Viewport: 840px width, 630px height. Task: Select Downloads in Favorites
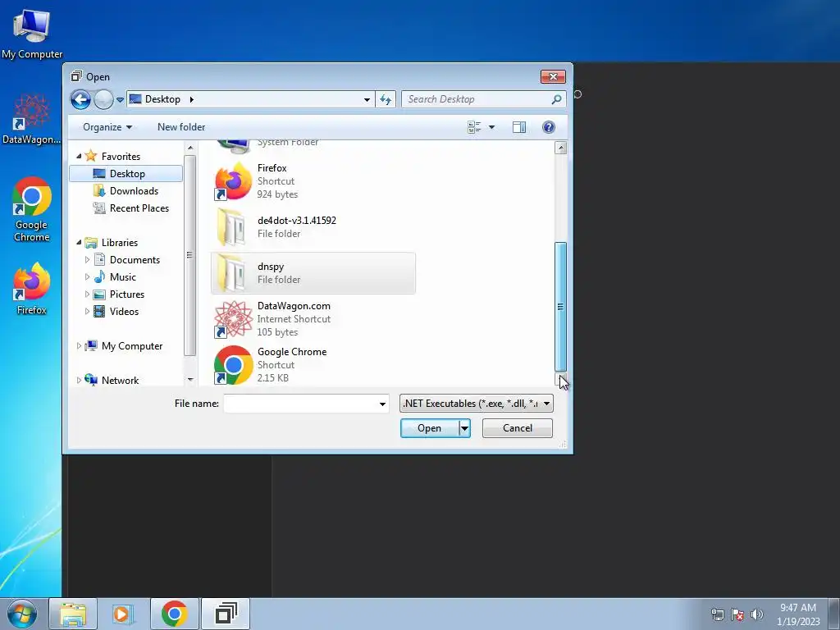tap(134, 190)
